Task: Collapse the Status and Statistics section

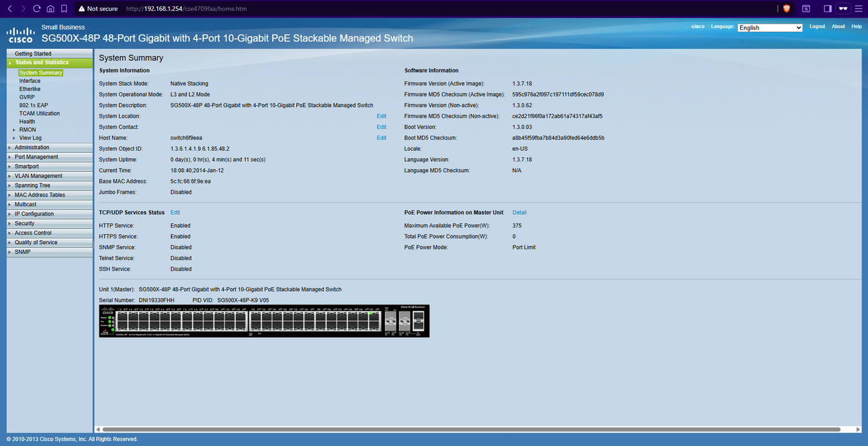Action: click(x=50, y=62)
